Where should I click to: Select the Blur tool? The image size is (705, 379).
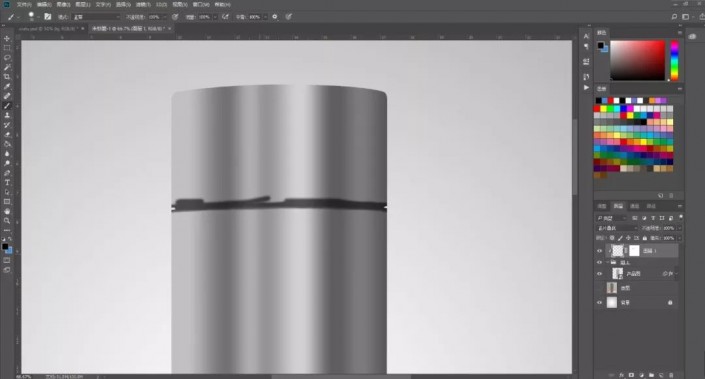tap(7, 154)
